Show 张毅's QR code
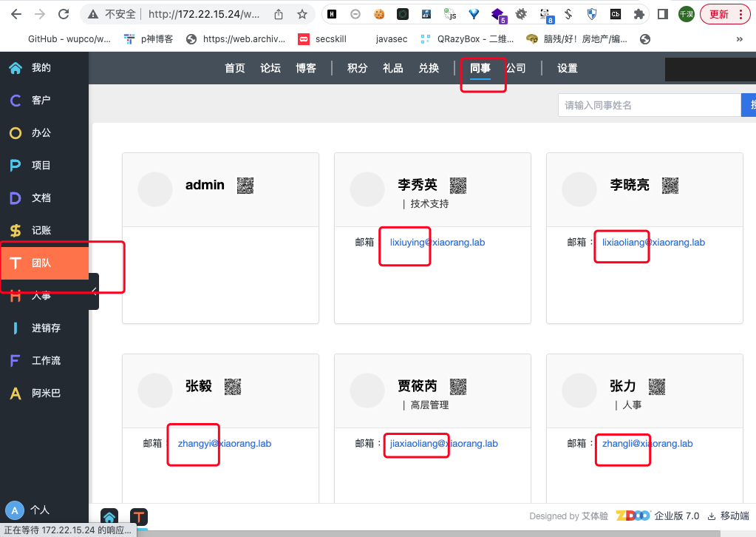756x537 pixels. 233,386
